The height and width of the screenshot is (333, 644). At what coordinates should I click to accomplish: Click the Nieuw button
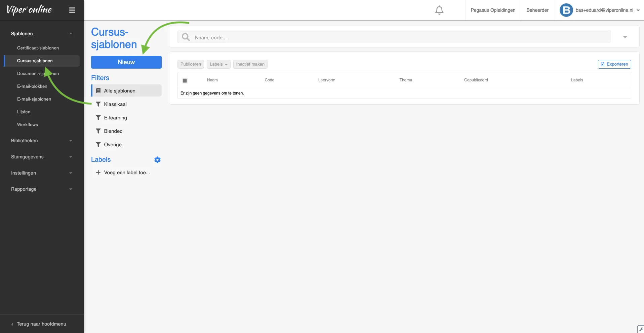(x=126, y=62)
